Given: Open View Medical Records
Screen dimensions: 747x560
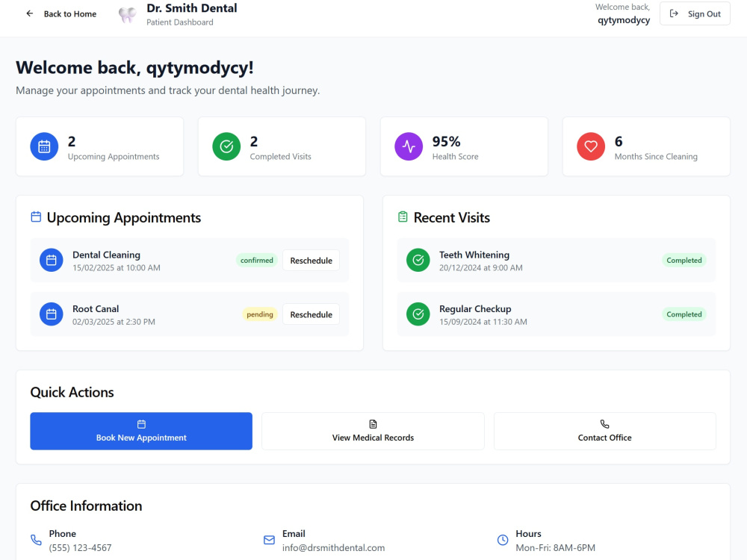Looking at the screenshot, I should pyautogui.click(x=373, y=431).
